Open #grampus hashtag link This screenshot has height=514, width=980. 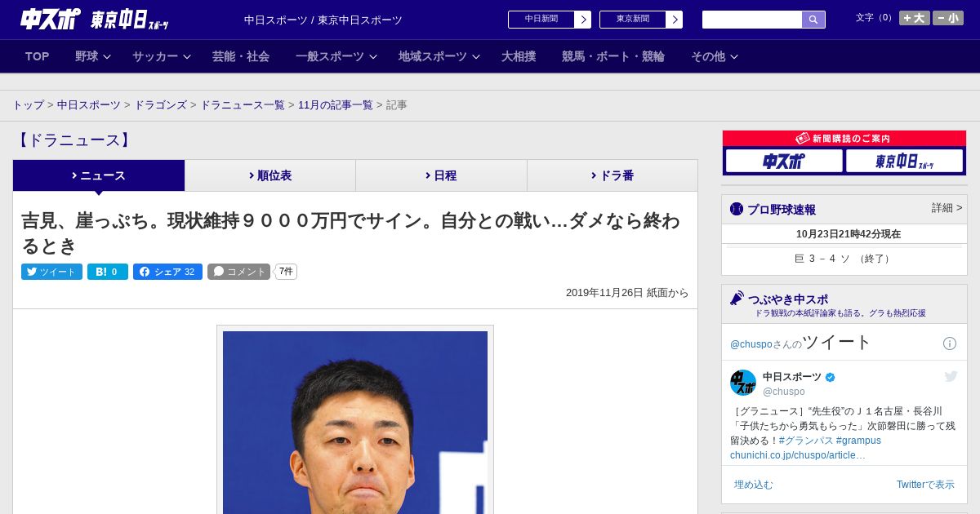pyautogui.click(x=858, y=441)
